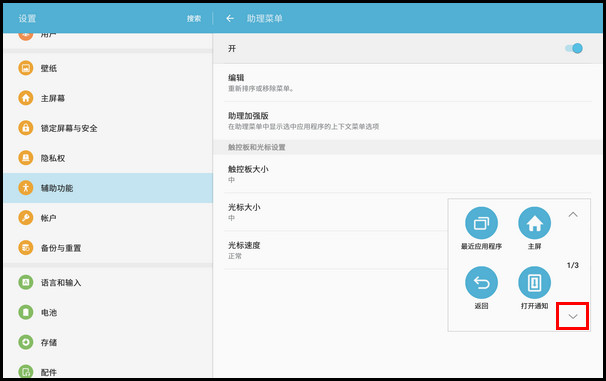Tap 最近应用程序 recent apps round button
Screen dimensions: 606x381
pos(482,223)
